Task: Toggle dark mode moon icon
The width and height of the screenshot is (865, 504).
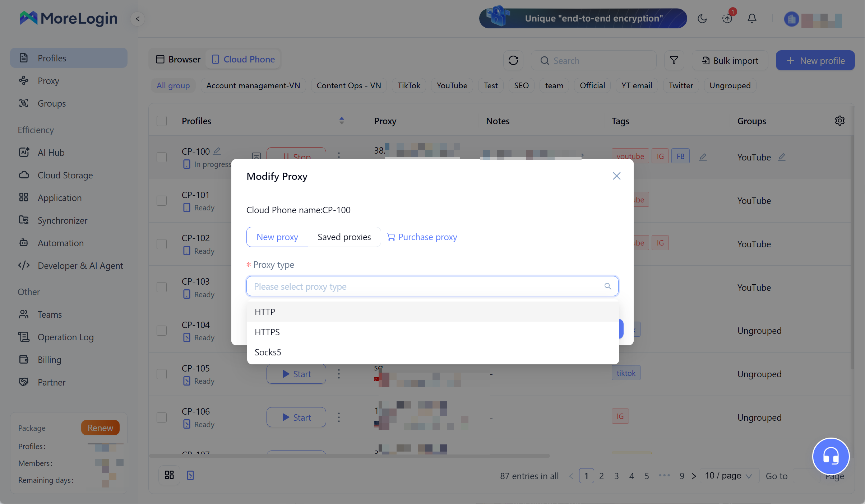Action: tap(702, 19)
